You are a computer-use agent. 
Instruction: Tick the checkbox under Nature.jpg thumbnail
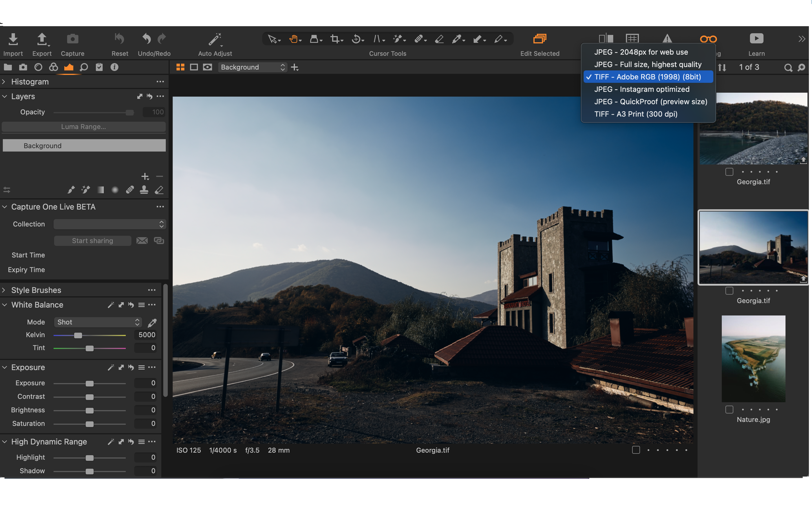[729, 410]
